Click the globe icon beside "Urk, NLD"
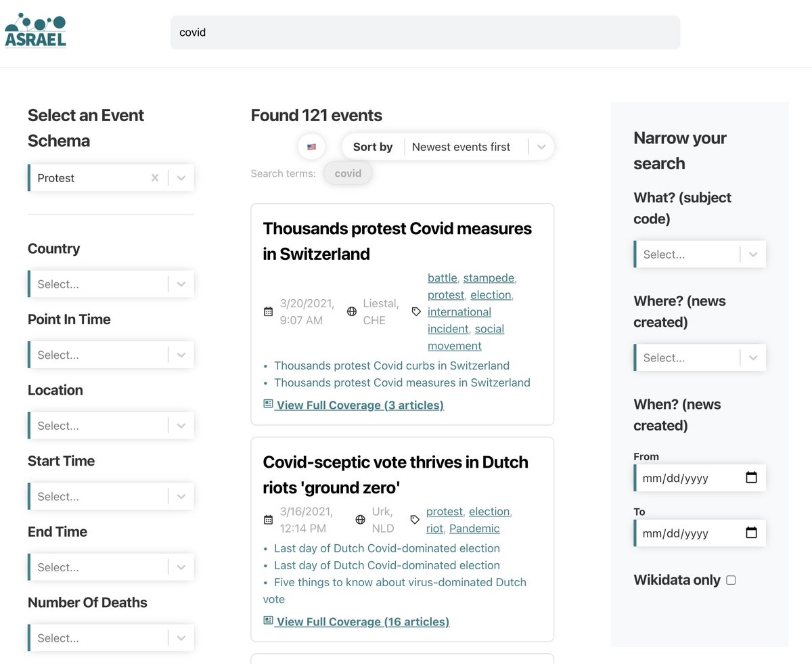The height and width of the screenshot is (664, 812). point(359,519)
